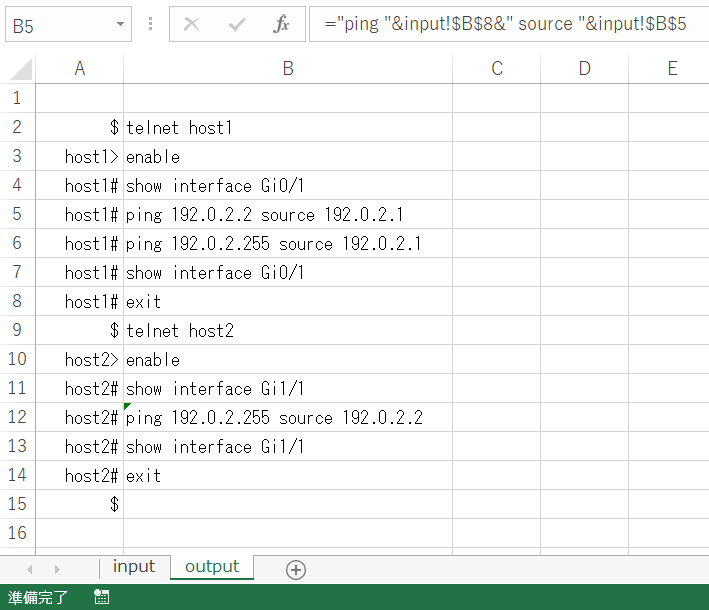The image size is (709, 610).
Task: Switch to the input sheet tab
Action: click(x=134, y=567)
